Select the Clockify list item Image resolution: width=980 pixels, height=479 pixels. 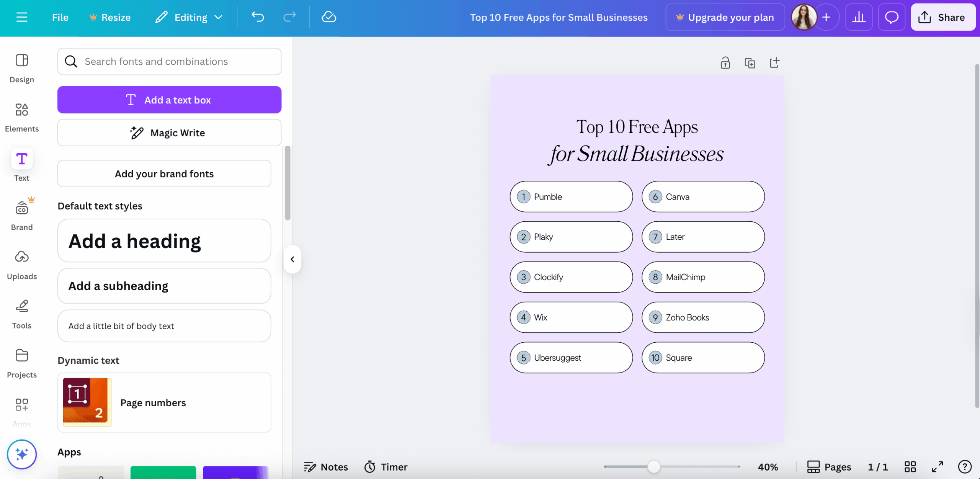571,277
